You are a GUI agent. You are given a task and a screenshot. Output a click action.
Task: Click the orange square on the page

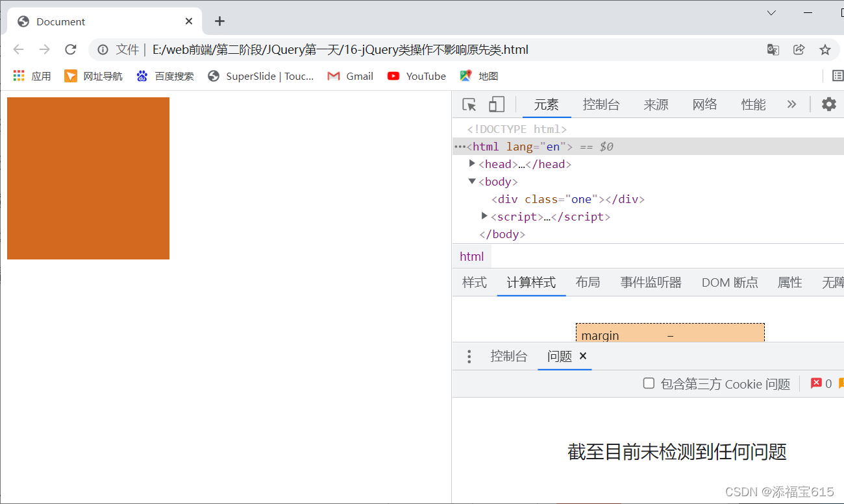click(x=88, y=178)
